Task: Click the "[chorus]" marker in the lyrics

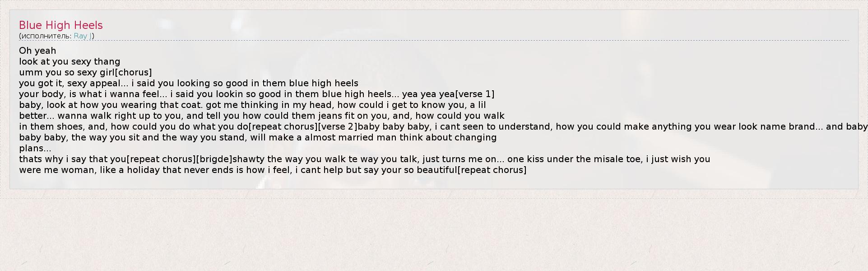Action: [x=134, y=72]
